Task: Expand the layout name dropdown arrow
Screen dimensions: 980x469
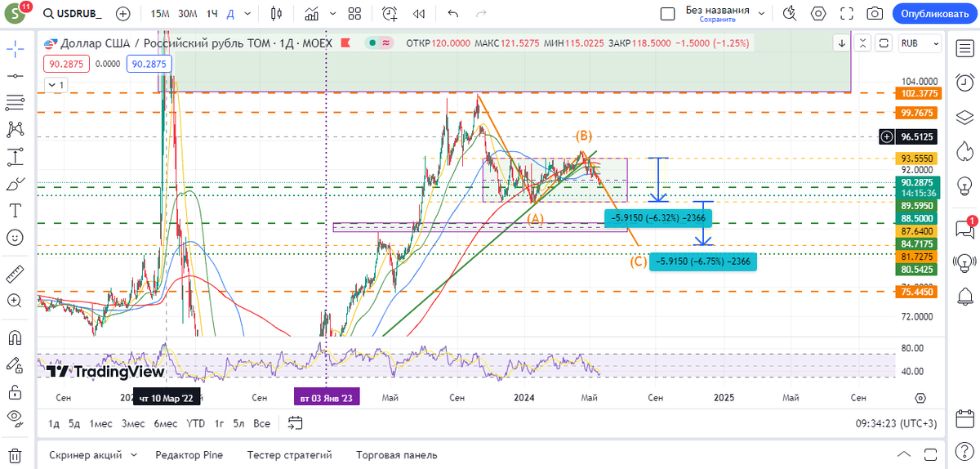Action: (761, 14)
